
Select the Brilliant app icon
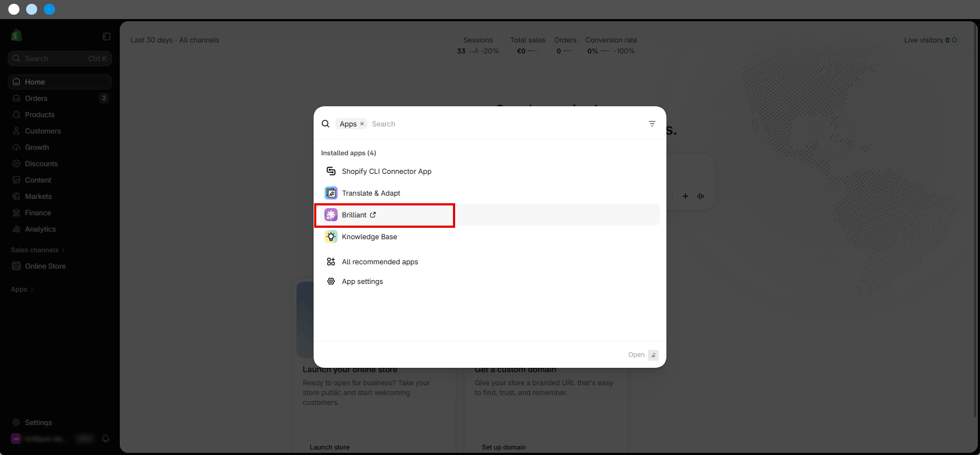point(331,215)
